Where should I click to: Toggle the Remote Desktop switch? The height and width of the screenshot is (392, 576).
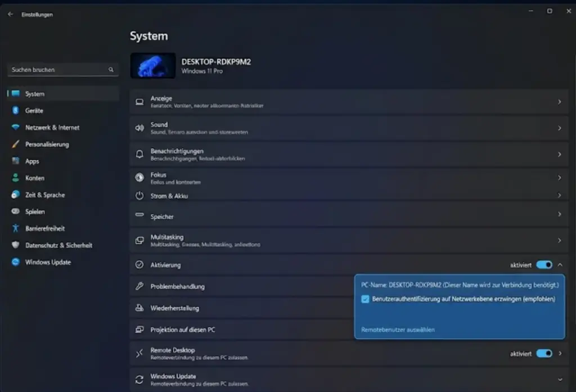coord(544,353)
